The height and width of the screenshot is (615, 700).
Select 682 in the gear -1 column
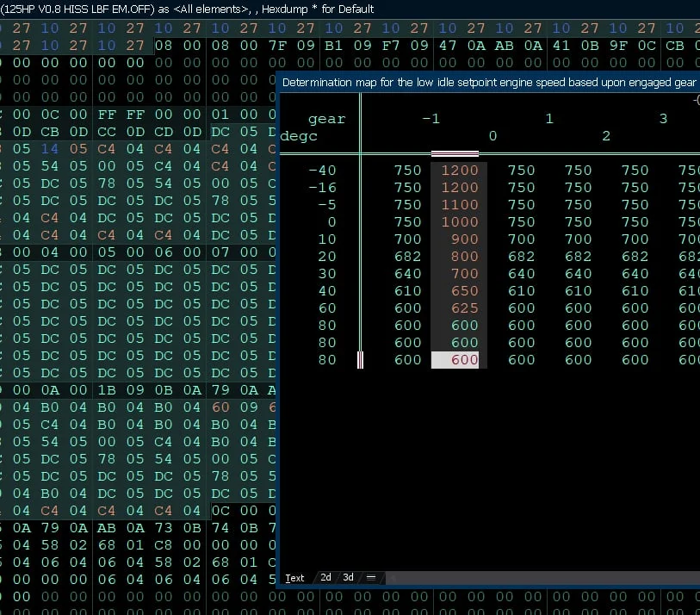click(407, 257)
